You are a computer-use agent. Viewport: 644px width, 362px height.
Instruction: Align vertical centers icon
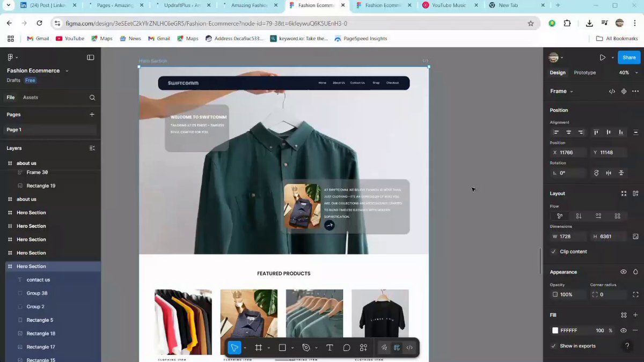pyautogui.click(x=608, y=132)
